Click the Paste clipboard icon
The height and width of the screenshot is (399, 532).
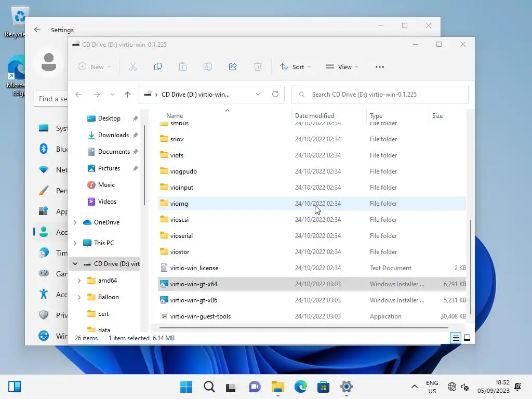point(183,67)
